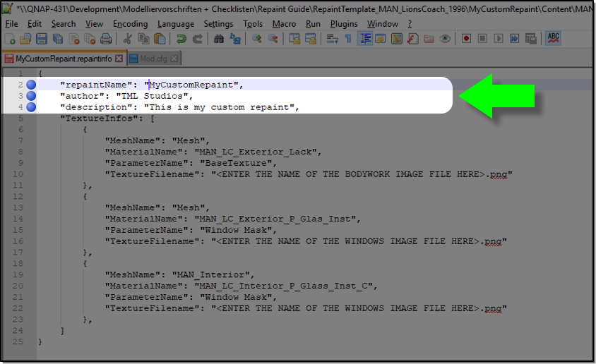The height and width of the screenshot is (364, 596).
Task: Click the Print toolbar icon
Action: [x=105, y=39]
